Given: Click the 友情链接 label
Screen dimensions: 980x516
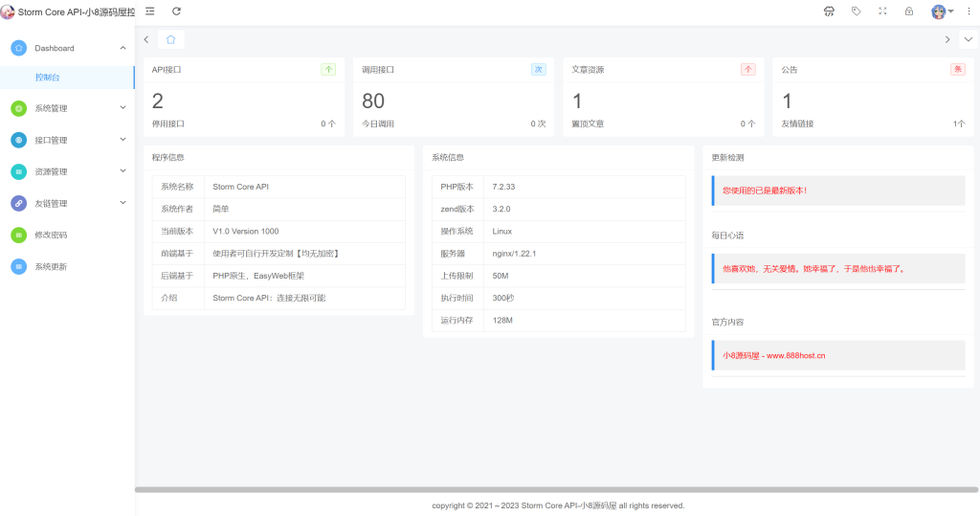Looking at the screenshot, I should 797,123.
